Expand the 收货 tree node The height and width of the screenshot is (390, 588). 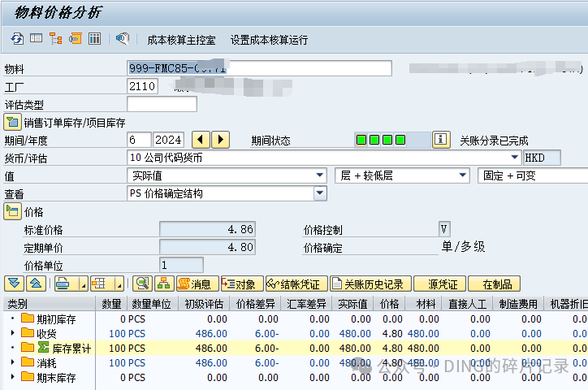[x=12, y=332]
